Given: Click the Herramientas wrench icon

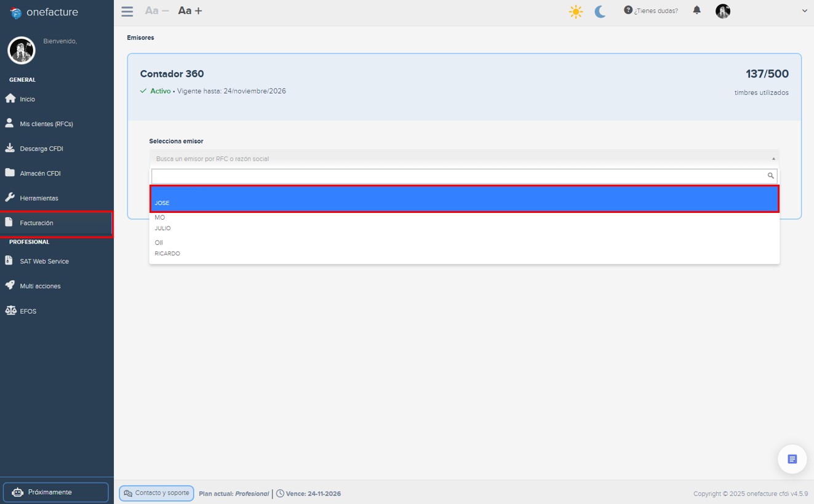Looking at the screenshot, I should 10,198.
